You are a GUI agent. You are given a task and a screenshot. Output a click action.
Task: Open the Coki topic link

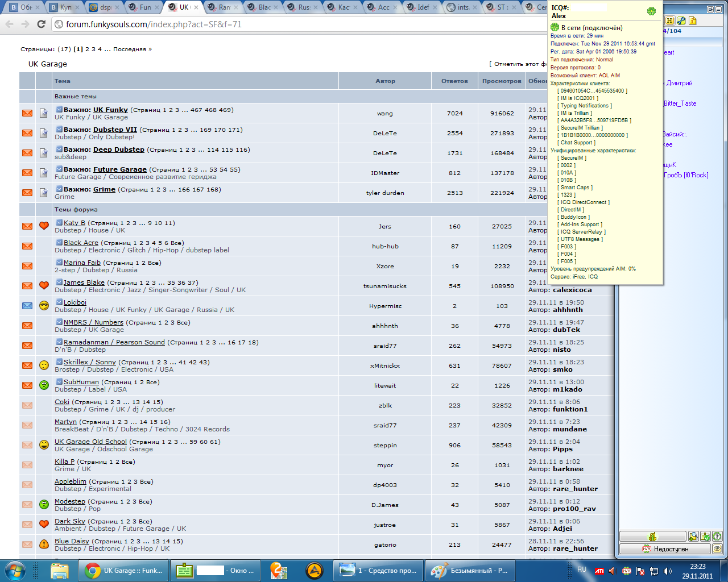coord(62,402)
